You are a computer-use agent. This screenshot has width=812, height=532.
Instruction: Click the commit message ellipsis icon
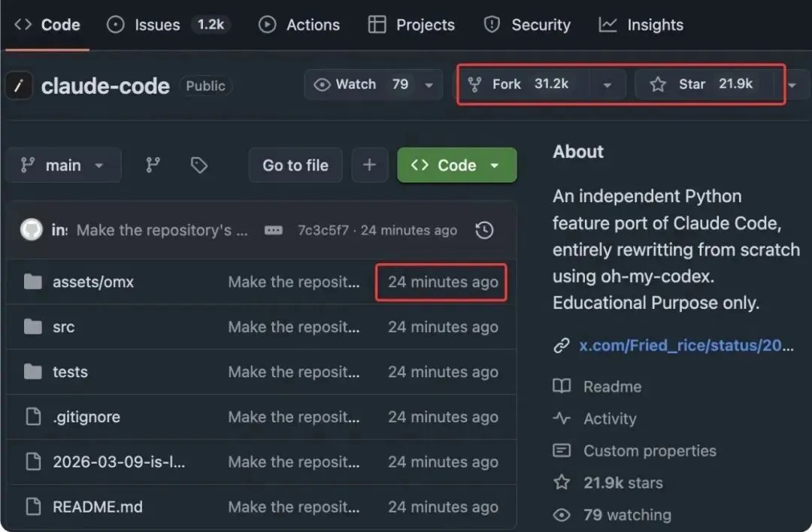pyautogui.click(x=273, y=231)
